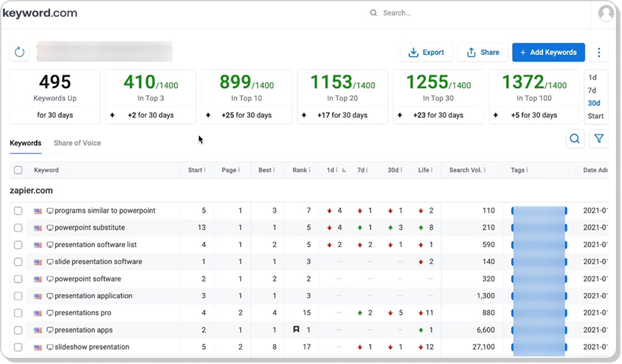Screen dimensions: 622x364
Task: Select the Start time range
Action: point(595,116)
